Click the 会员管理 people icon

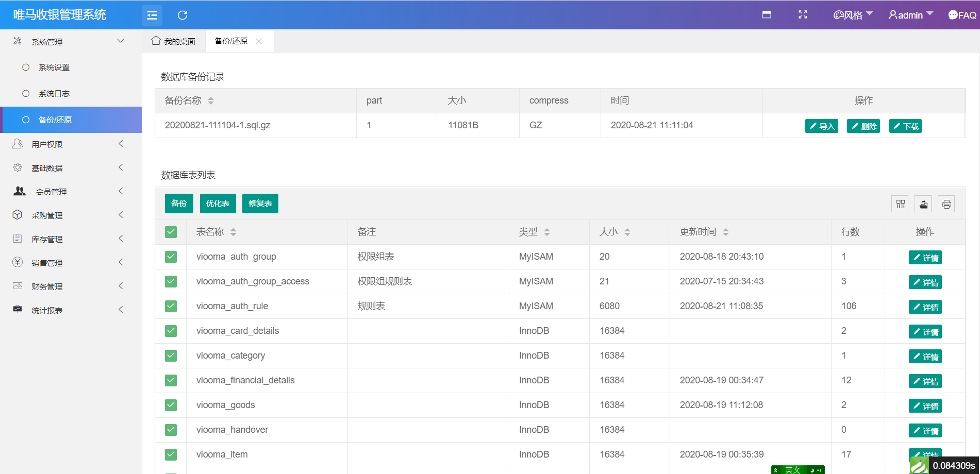pos(20,191)
